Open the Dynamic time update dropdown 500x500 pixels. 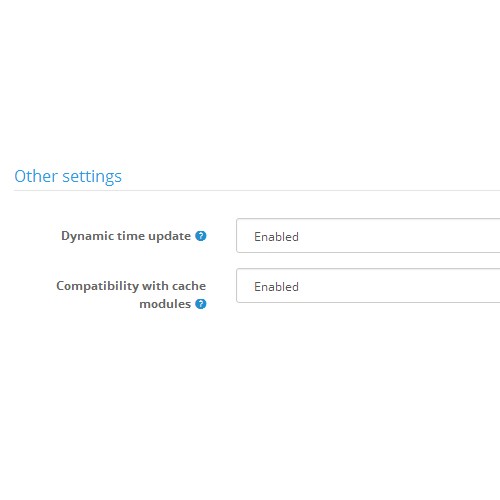368,236
